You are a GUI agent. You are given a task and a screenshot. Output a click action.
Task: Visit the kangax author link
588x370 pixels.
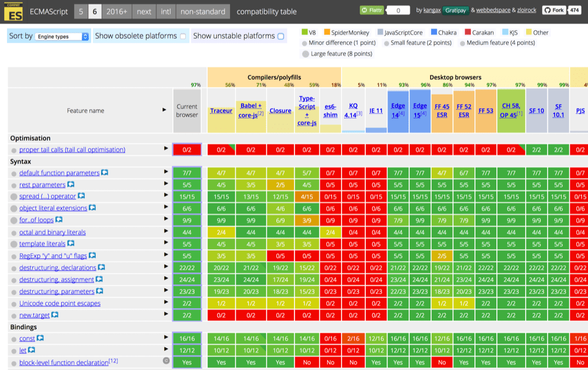432,10
